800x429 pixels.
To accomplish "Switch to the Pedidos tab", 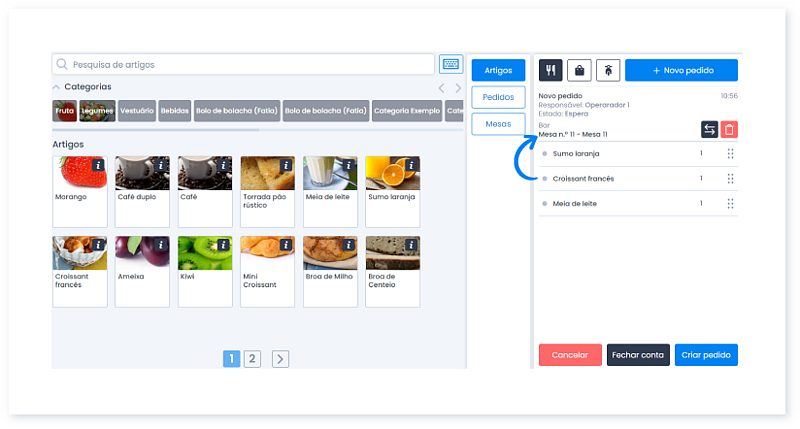I will tap(498, 97).
